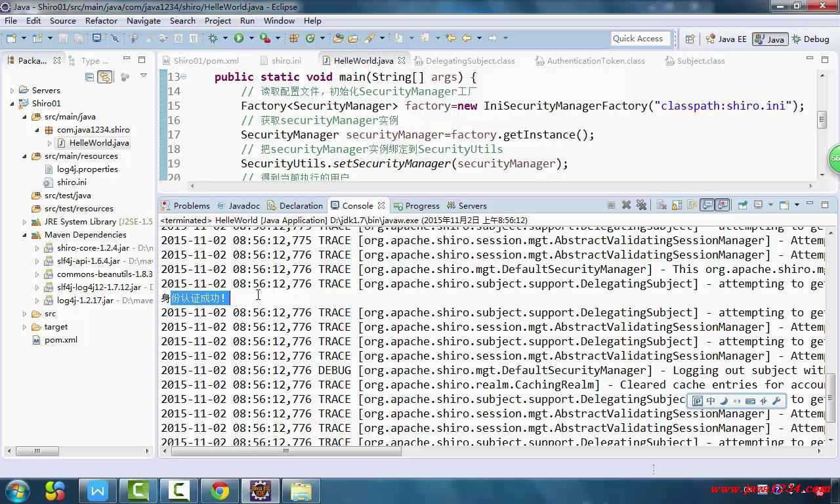This screenshot has height=504, width=840.
Task: Open Display Selected Console dropdown arrow
Action: 770,205
